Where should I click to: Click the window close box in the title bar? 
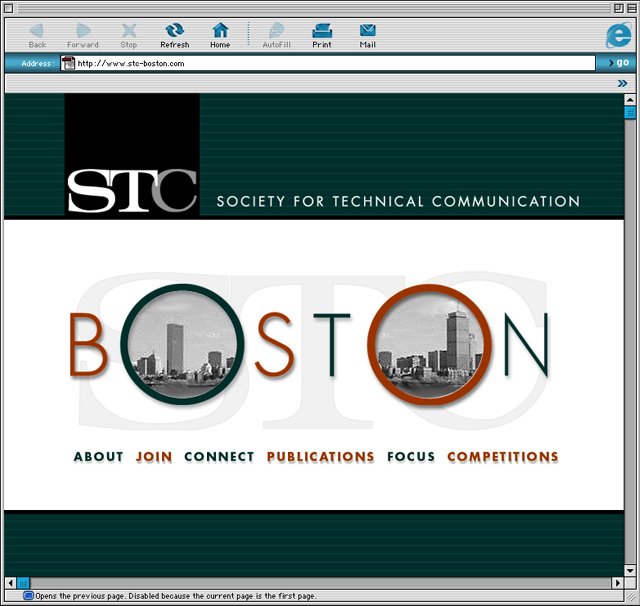[x=9, y=8]
